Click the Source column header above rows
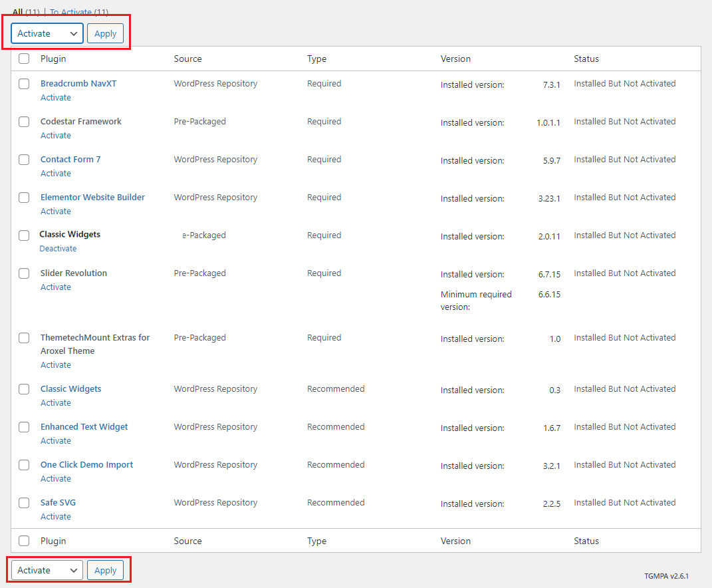This screenshot has height=588, width=712. [188, 59]
